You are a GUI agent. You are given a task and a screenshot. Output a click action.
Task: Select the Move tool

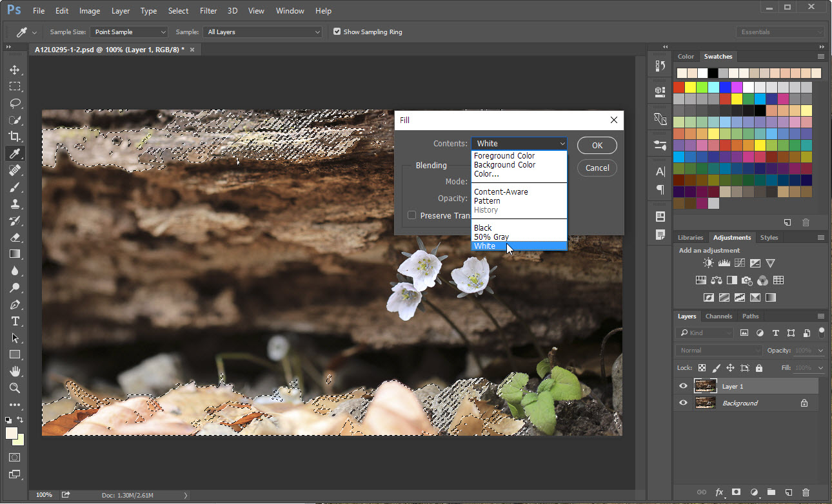(14, 70)
